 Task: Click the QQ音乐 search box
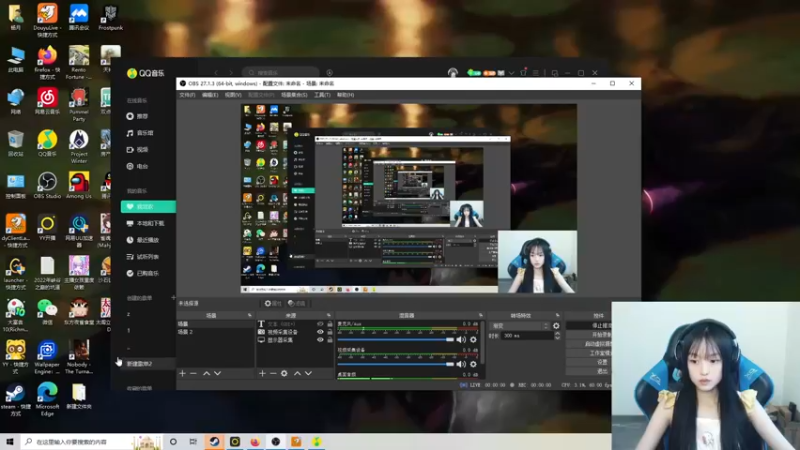click(281, 73)
